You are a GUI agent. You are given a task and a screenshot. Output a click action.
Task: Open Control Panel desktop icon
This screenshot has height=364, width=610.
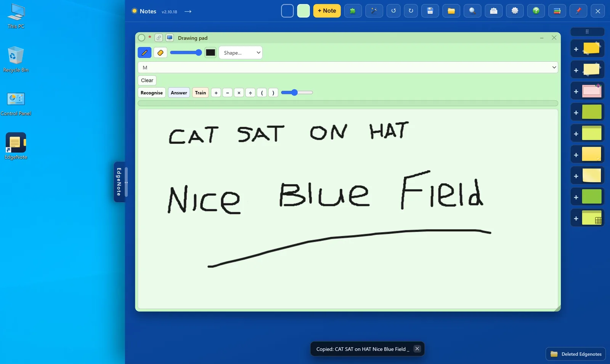pyautogui.click(x=16, y=104)
